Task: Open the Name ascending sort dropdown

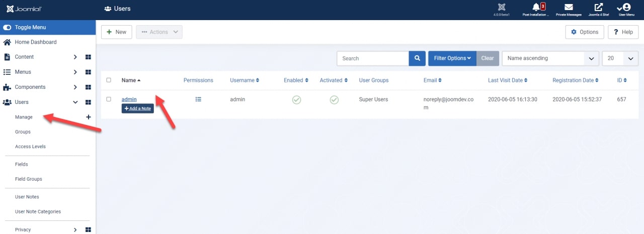Action: click(550, 58)
